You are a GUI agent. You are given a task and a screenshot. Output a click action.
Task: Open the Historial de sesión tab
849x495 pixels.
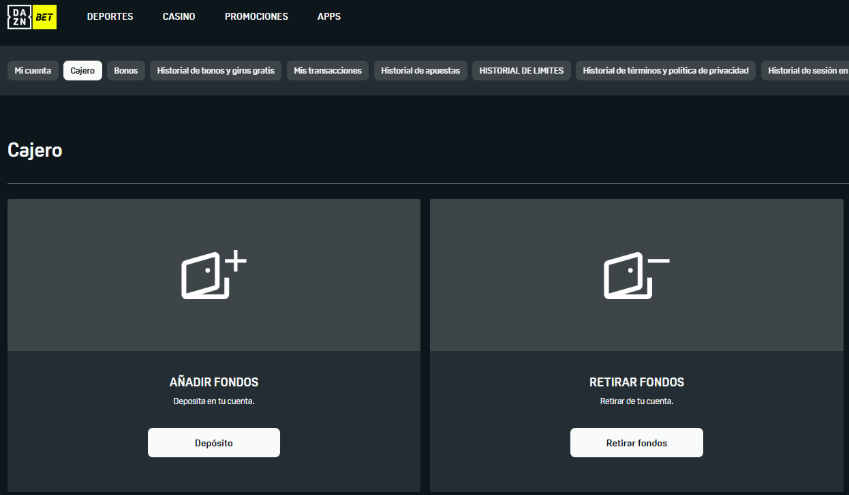[805, 70]
